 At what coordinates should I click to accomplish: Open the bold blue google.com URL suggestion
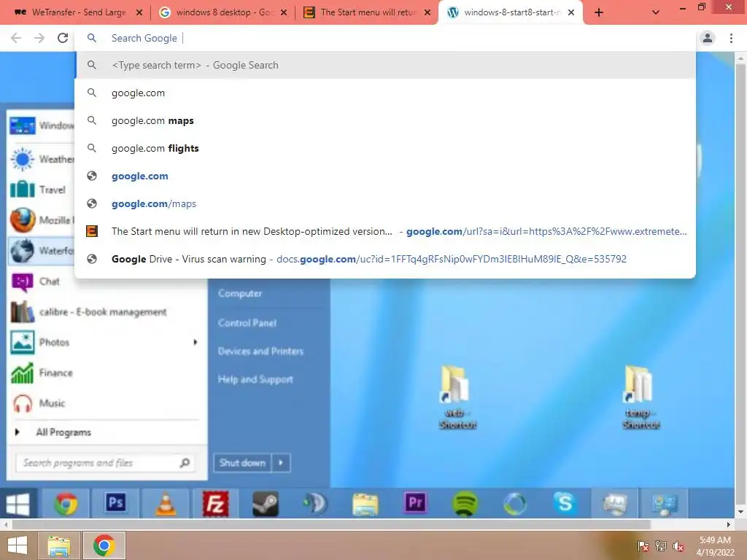pos(385,176)
